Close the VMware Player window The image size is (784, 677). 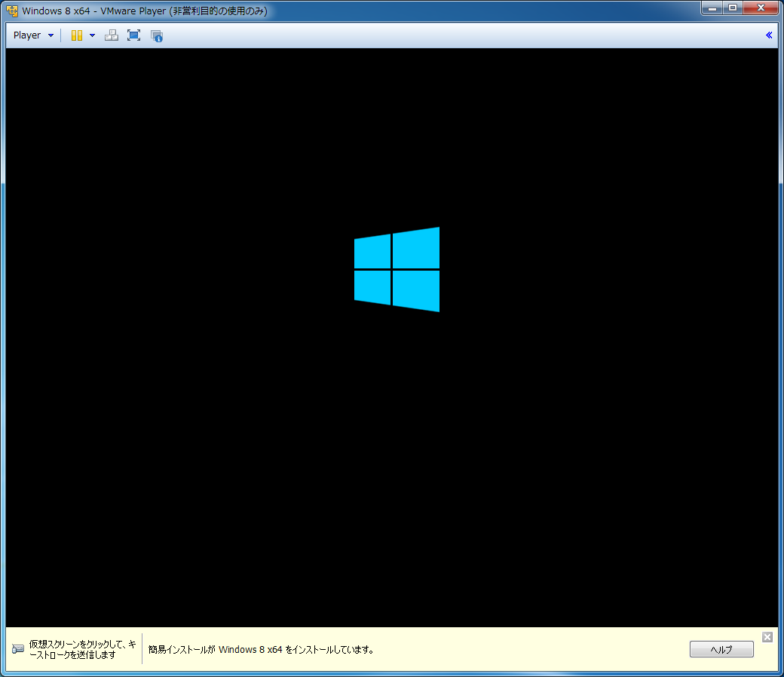tap(761, 8)
